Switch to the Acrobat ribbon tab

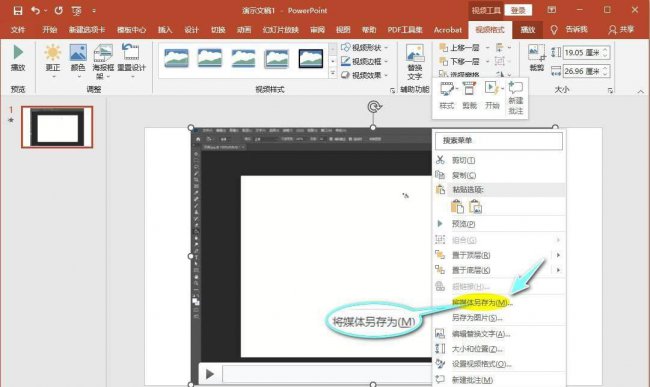click(x=448, y=30)
